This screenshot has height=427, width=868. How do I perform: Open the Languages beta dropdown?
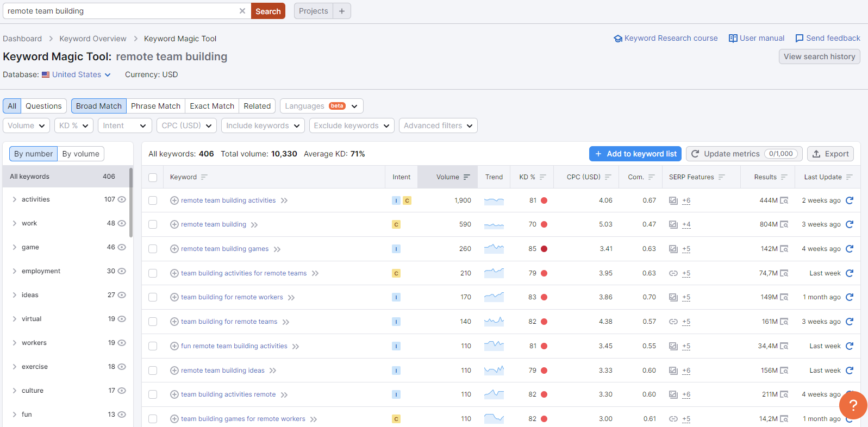(322, 106)
